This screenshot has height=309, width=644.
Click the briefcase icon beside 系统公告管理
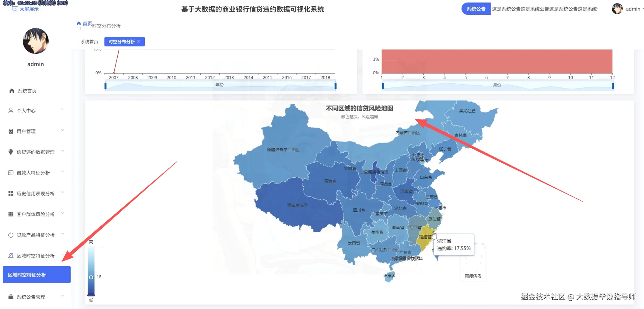coord(11,297)
